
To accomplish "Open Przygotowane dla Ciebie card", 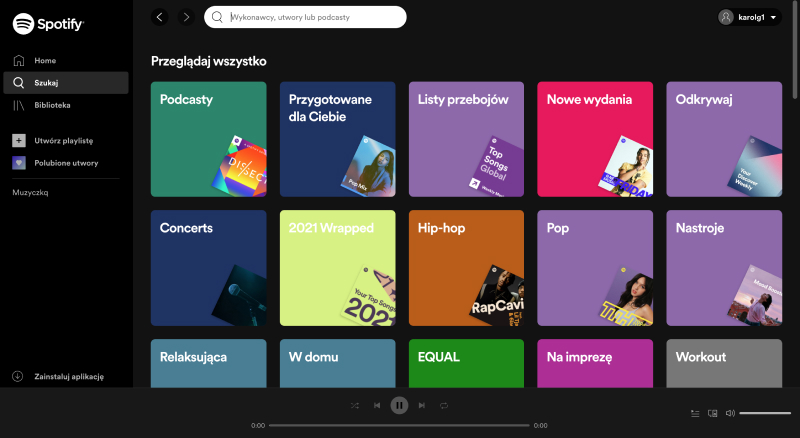I will click(x=338, y=139).
